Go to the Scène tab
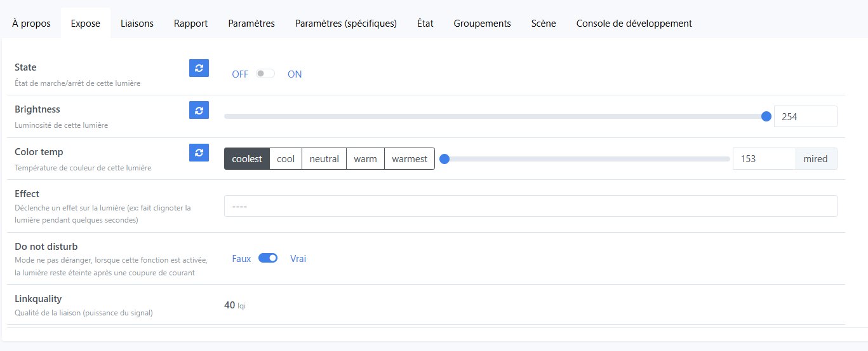This screenshot has width=868, height=351. pos(544,24)
